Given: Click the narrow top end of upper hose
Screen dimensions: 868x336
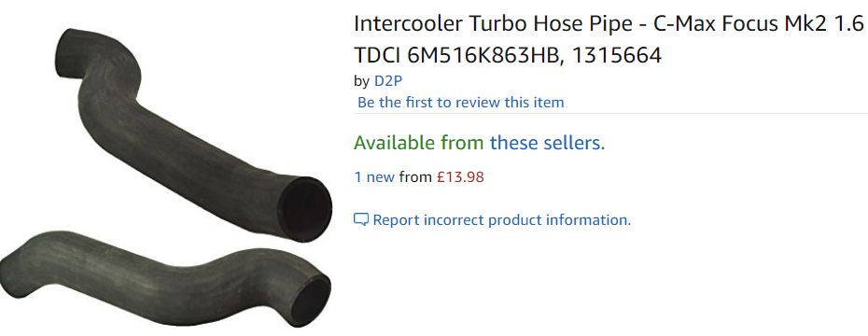Looking at the screenshot, I should tap(68, 53).
